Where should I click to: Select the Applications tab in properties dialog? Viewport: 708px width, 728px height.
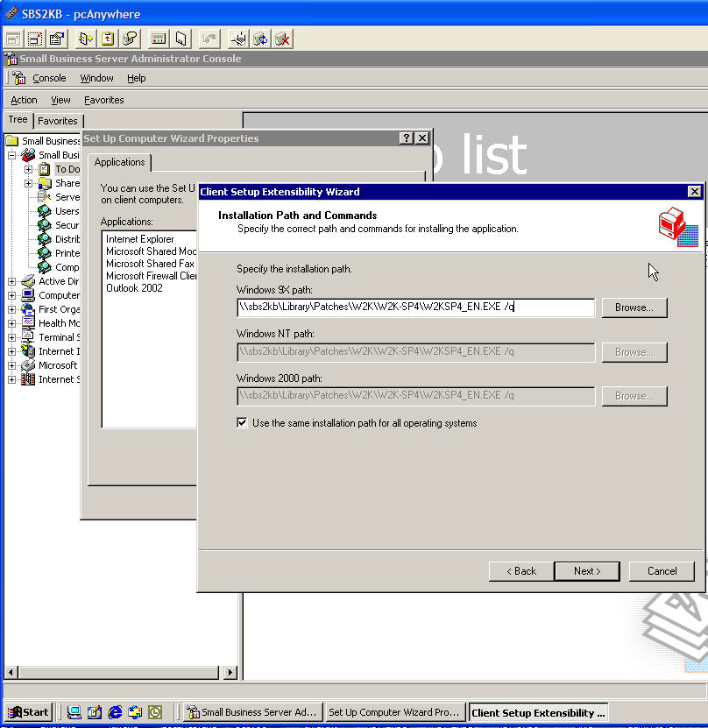point(119,162)
